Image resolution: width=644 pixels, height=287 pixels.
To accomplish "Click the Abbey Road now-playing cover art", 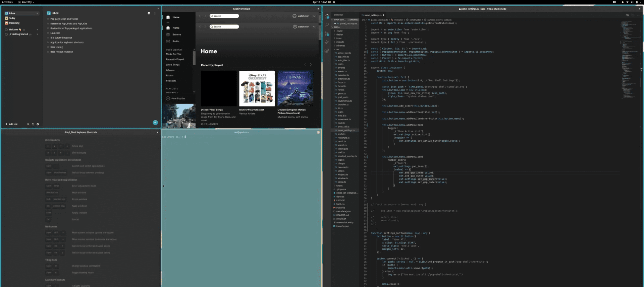I will point(179,116).
